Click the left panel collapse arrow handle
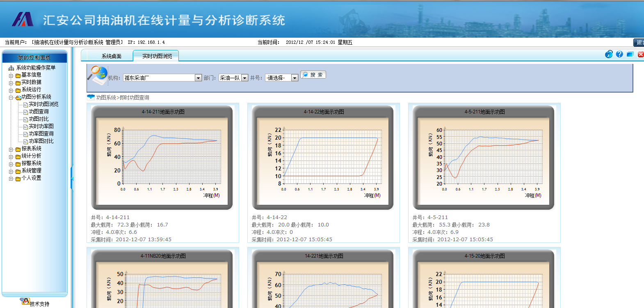This screenshot has height=308, width=644. [72, 179]
